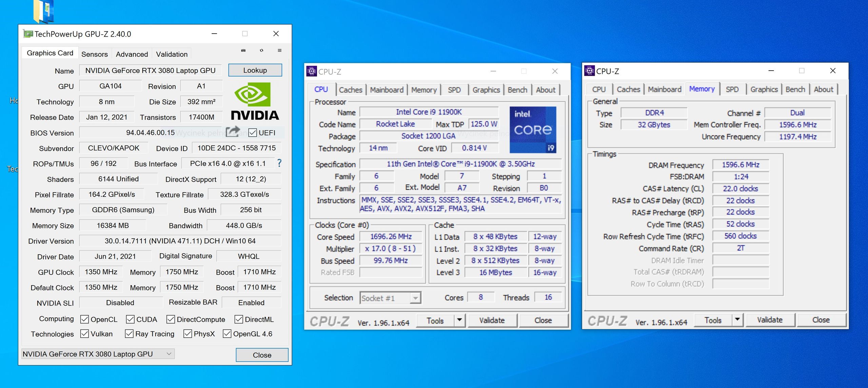Click the Core Speed value 1696.26 MHz
This screenshot has width=868, height=388.
coord(391,237)
